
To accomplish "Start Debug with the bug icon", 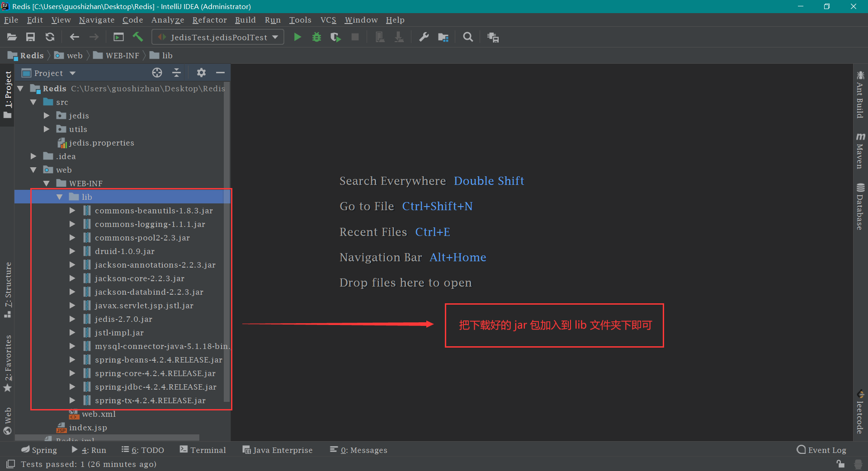I will point(316,37).
